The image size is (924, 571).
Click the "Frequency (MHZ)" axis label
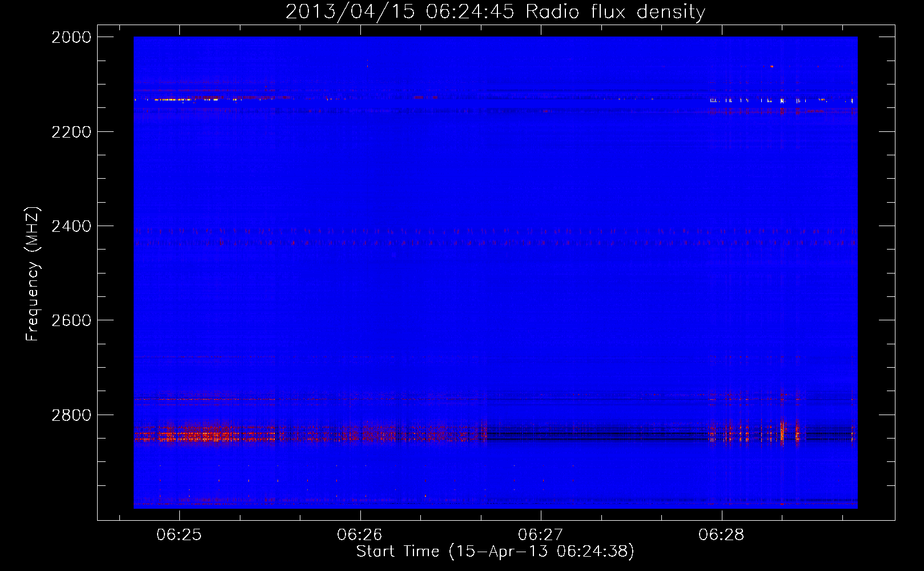coord(33,274)
